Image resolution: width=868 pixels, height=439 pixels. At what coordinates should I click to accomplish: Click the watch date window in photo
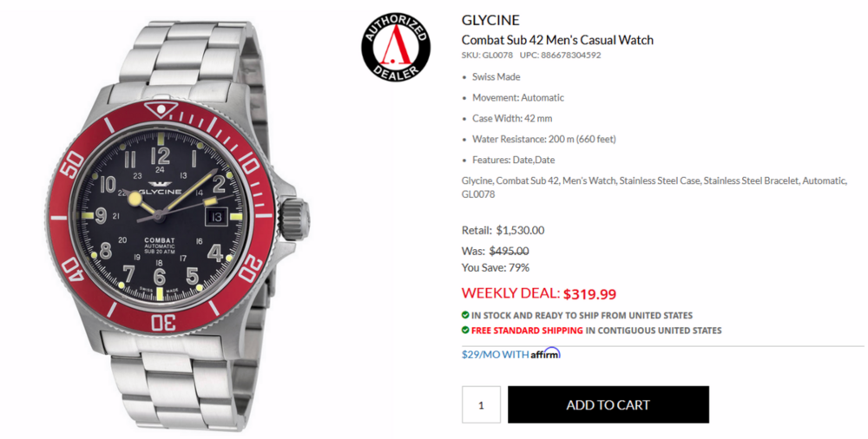click(x=216, y=216)
